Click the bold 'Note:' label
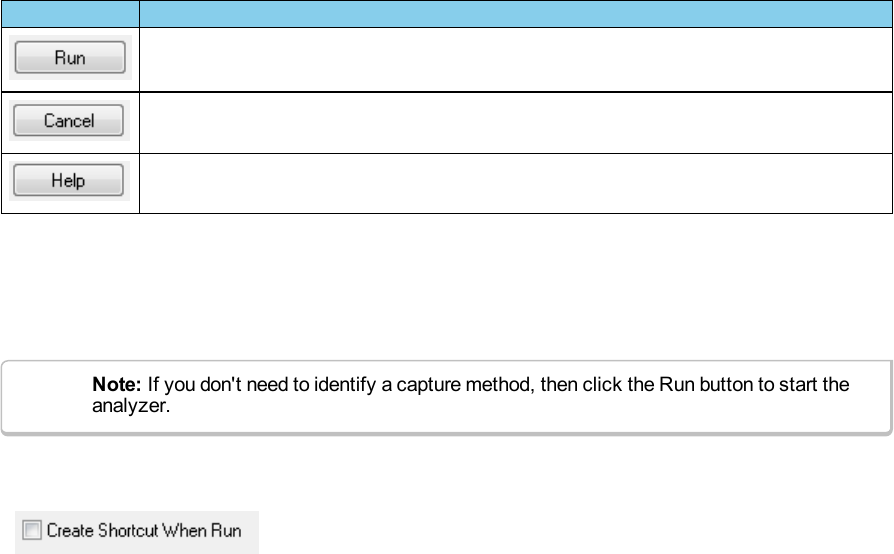Viewport: 894px width, 554px height. pyautogui.click(x=117, y=385)
